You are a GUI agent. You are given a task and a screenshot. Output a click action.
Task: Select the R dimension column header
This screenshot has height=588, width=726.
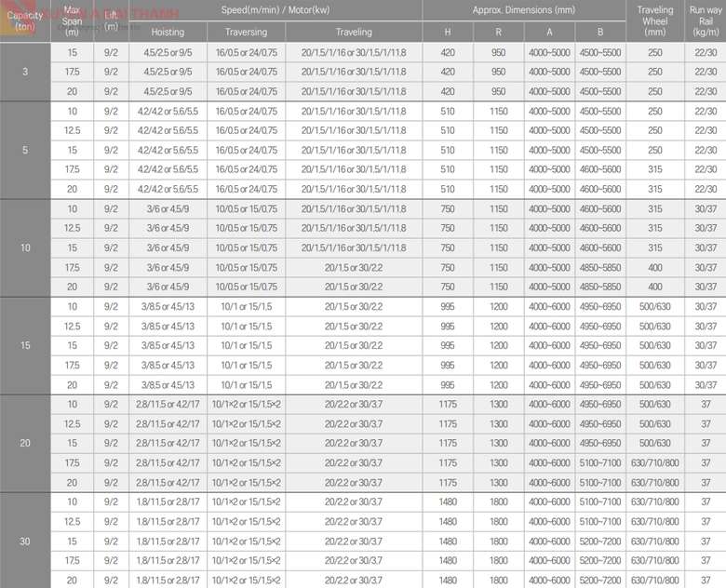499,32
